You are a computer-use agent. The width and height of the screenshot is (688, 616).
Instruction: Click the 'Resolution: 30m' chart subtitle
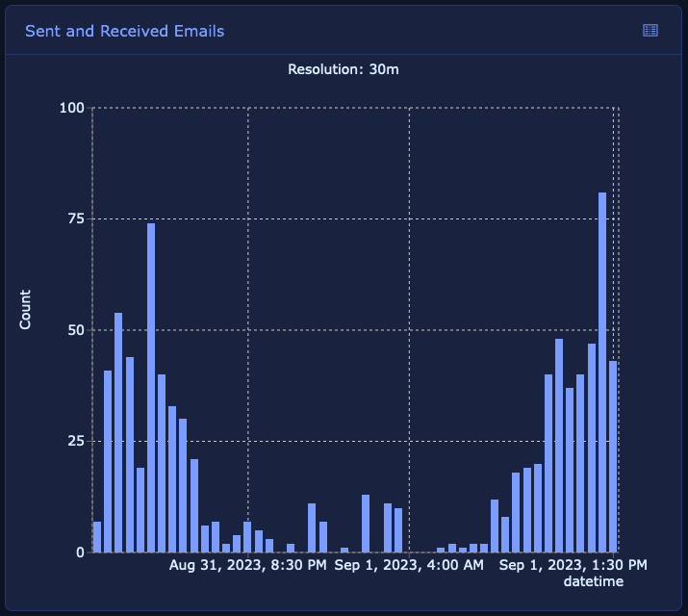(344, 69)
